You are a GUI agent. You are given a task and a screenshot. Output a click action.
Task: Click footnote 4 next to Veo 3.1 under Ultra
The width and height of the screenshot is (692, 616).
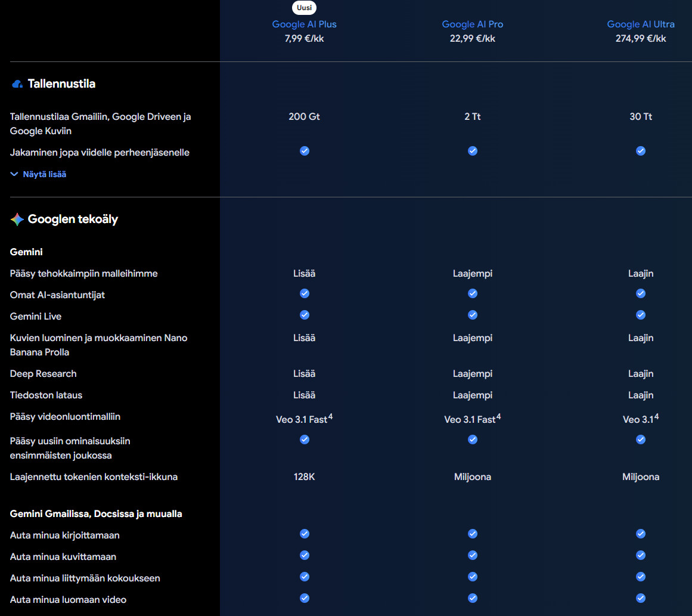pos(656,417)
